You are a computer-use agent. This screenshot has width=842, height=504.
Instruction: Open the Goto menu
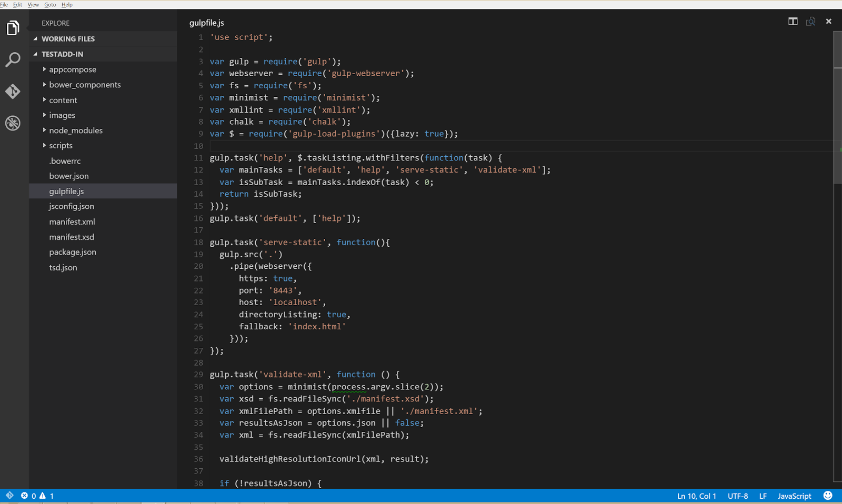50,4
